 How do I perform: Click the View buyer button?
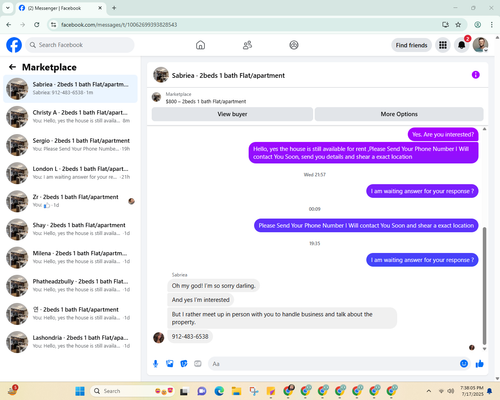point(232,114)
